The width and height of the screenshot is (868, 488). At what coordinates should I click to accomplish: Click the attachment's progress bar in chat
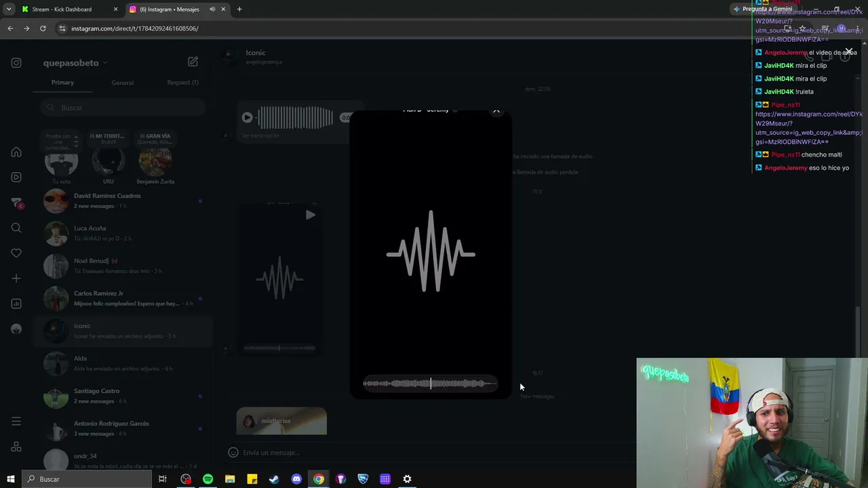pos(279,348)
